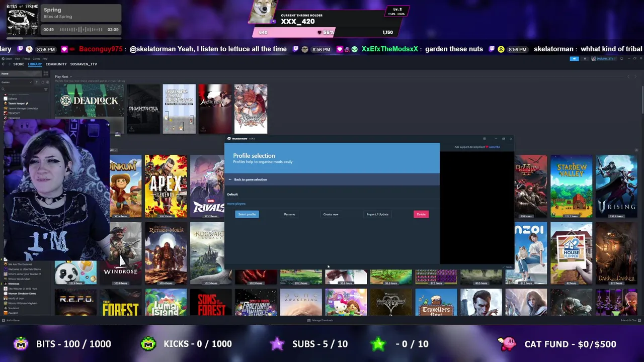
Task: Select the Default profile row
Action: 332,194
